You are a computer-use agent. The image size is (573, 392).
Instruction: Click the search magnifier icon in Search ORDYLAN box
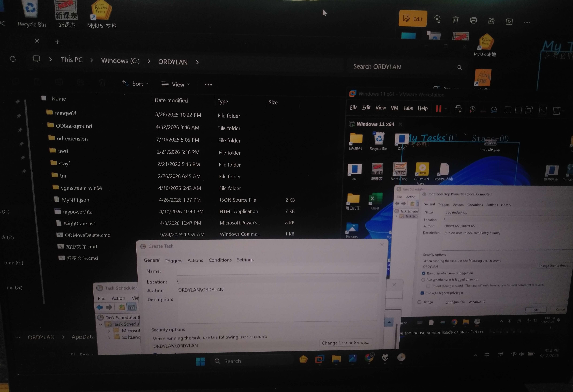[x=459, y=67]
